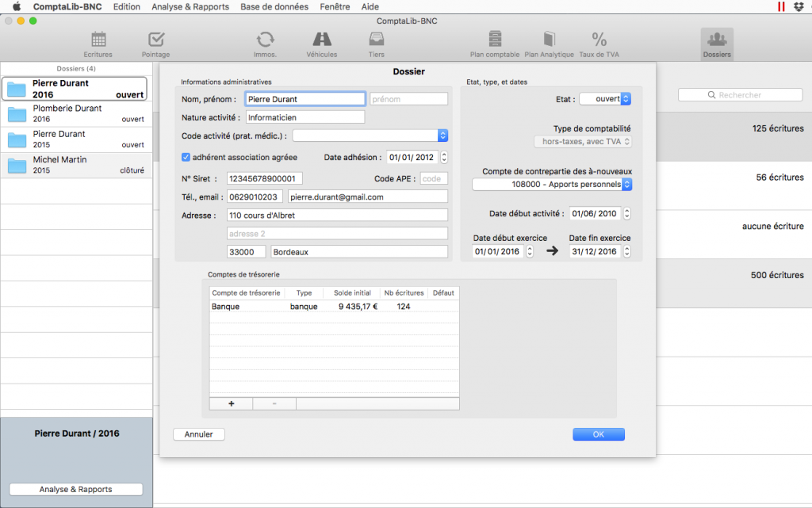Click the Date fin exercice date field
This screenshot has width=812, height=508.
tap(596, 251)
